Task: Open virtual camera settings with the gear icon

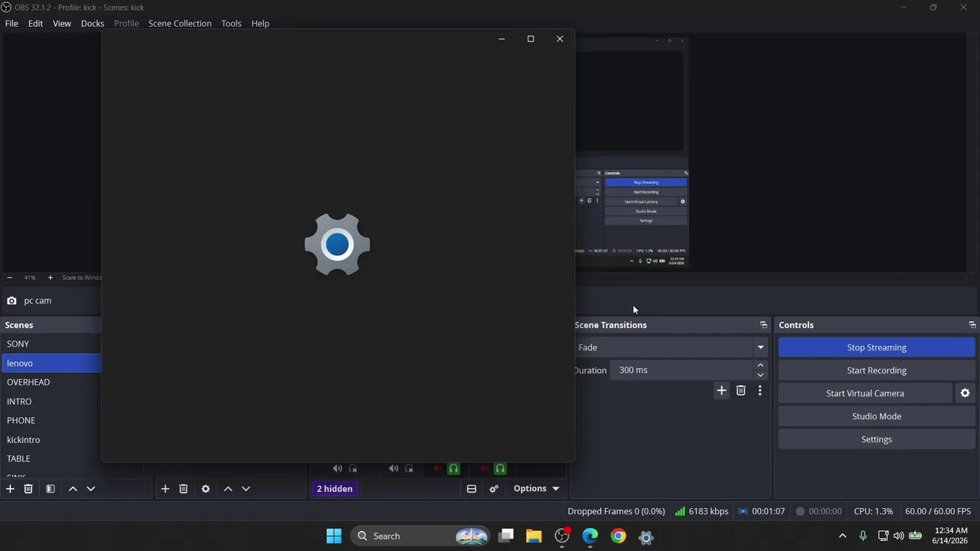Action: [x=965, y=393]
